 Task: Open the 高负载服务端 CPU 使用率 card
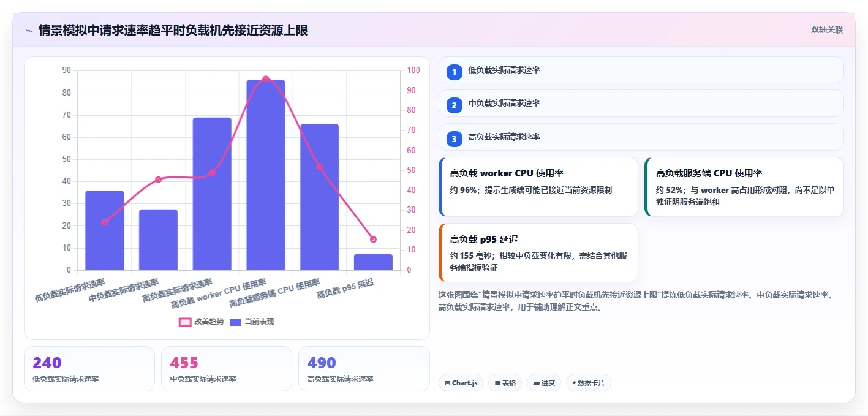pyautogui.click(x=744, y=187)
